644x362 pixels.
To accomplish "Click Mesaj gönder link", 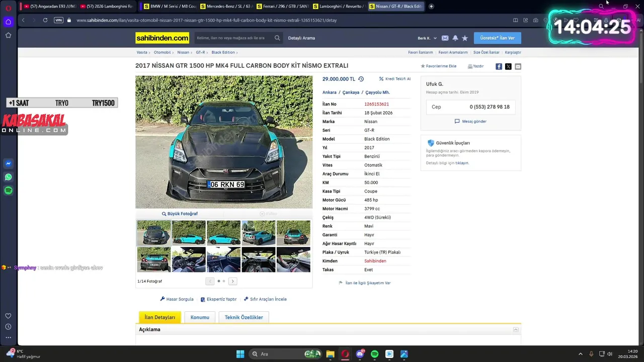I will [x=470, y=121].
